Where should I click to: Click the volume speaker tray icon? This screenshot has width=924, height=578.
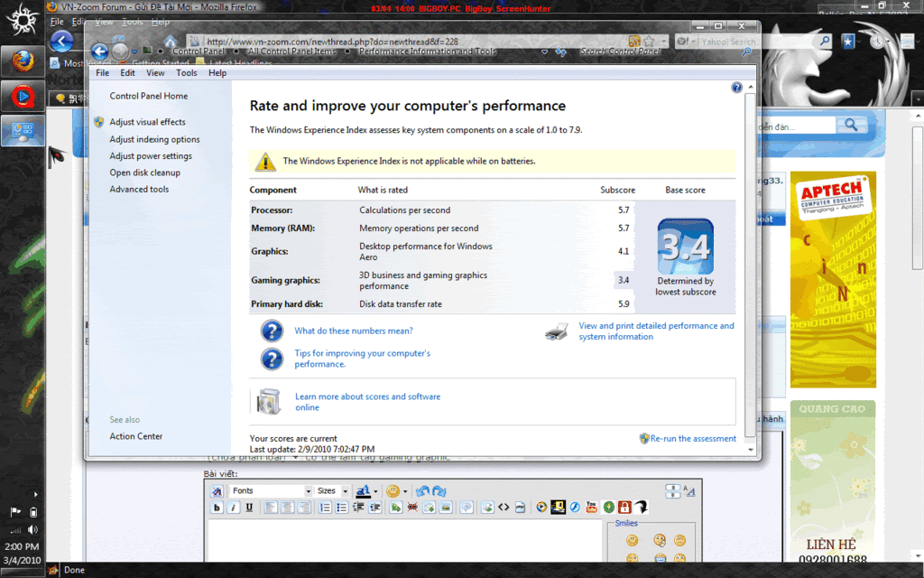33,529
